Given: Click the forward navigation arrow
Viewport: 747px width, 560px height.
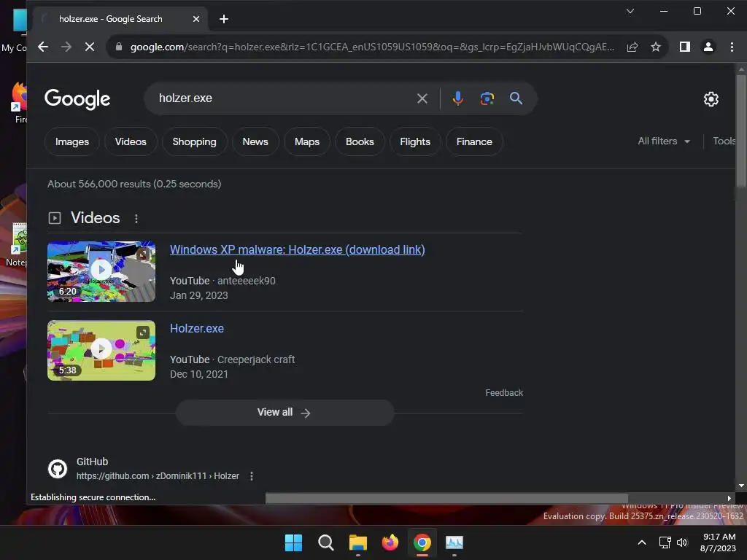Looking at the screenshot, I should tap(66, 47).
